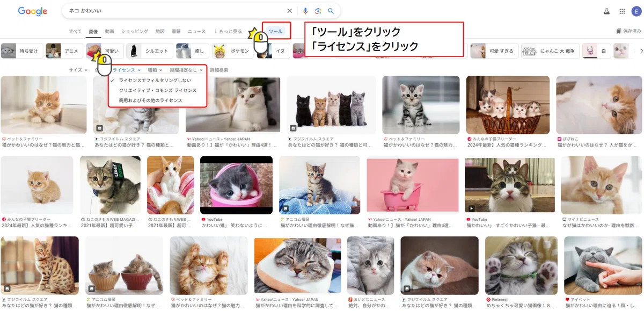The height and width of the screenshot is (311, 644).
Task: Click the blue magnifier search icon
Action: click(x=331, y=11)
